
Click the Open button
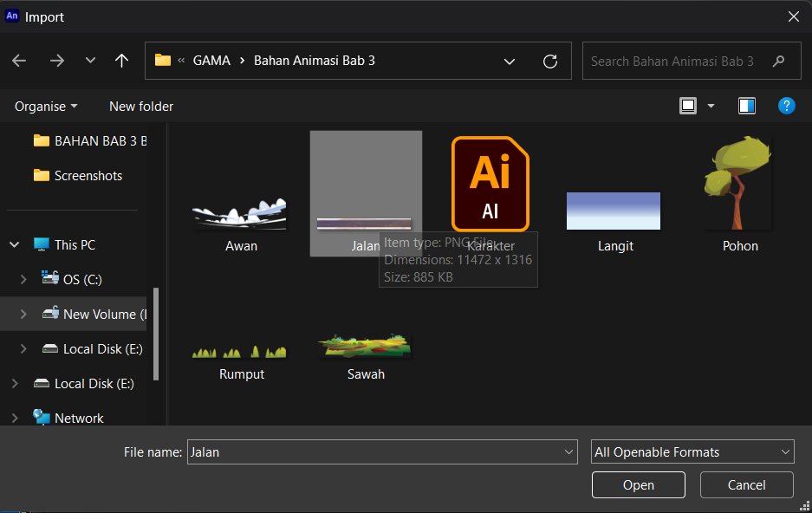(x=639, y=485)
